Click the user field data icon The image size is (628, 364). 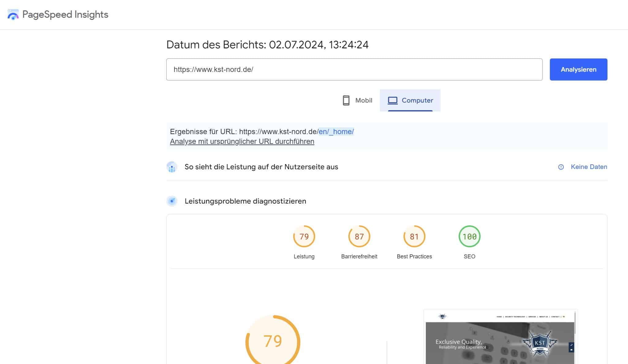tap(172, 167)
